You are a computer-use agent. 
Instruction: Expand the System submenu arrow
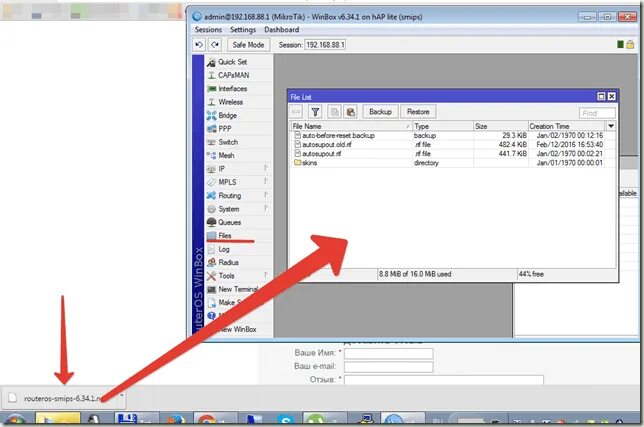coord(266,208)
